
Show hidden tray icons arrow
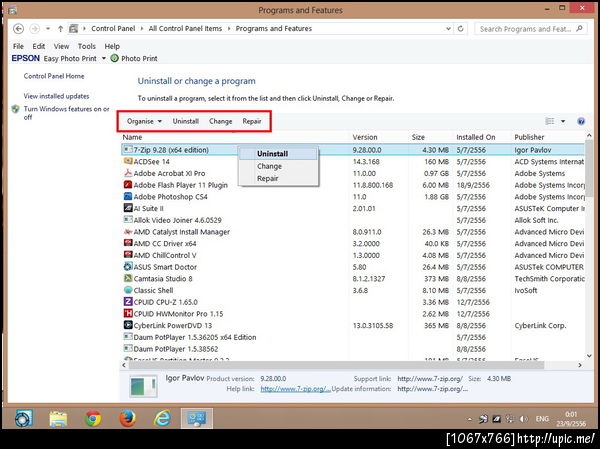(x=470, y=420)
